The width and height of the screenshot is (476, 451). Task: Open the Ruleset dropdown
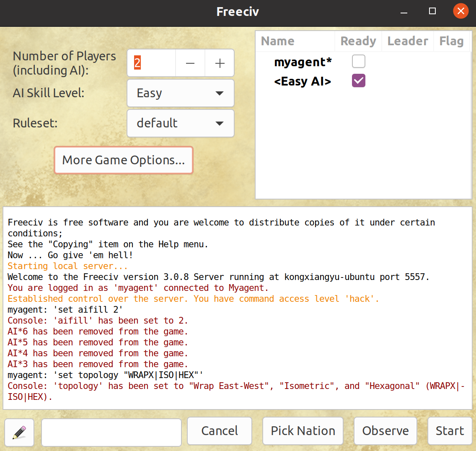coord(180,123)
